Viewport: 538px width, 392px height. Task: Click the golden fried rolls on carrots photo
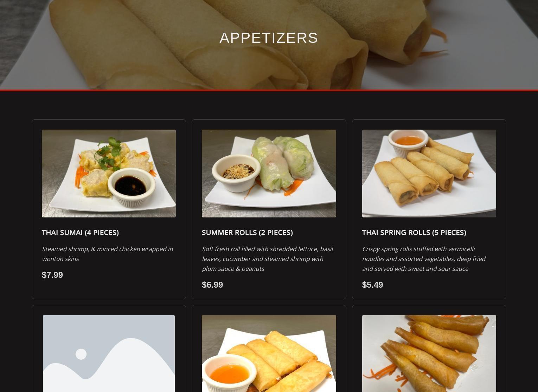coord(429,353)
